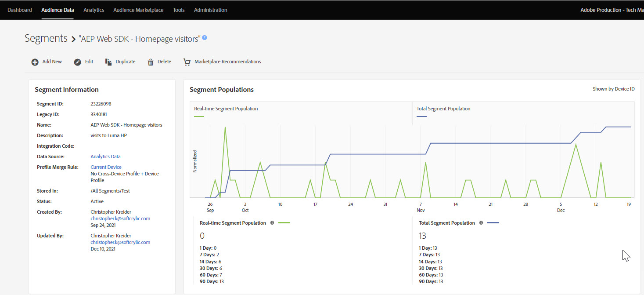The image size is (644, 295).
Task: Open the Analytics menu
Action: click(x=94, y=10)
